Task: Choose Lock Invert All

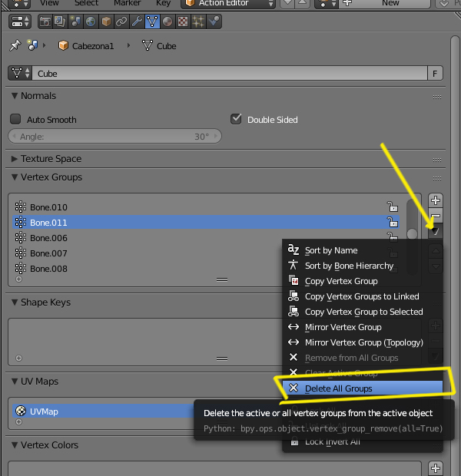Action: 362,442
